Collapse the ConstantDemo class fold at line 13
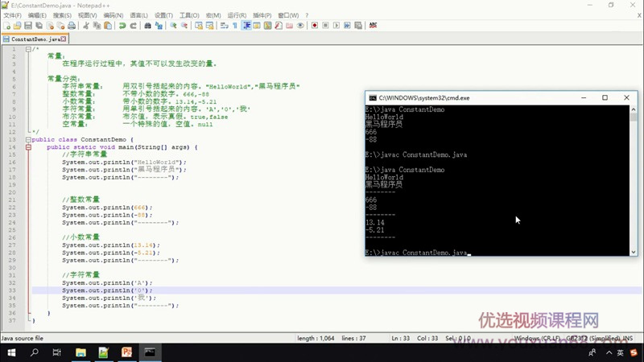This screenshot has width=644, height=362. (x=27, y=139)
